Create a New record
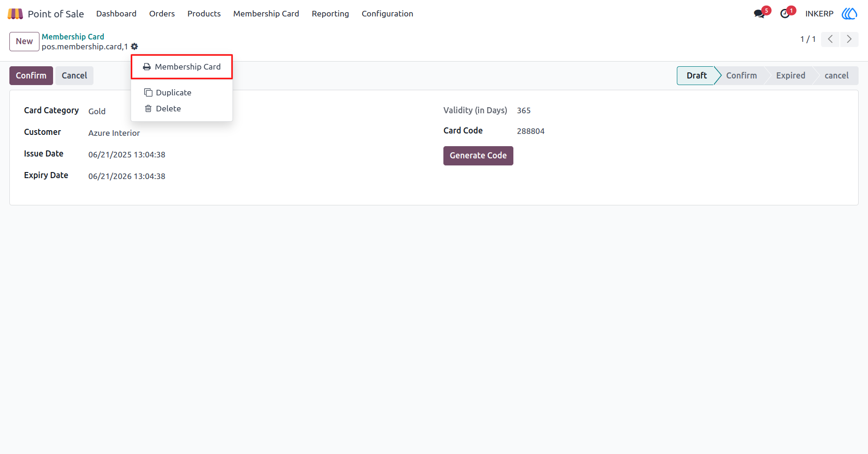 24,41
